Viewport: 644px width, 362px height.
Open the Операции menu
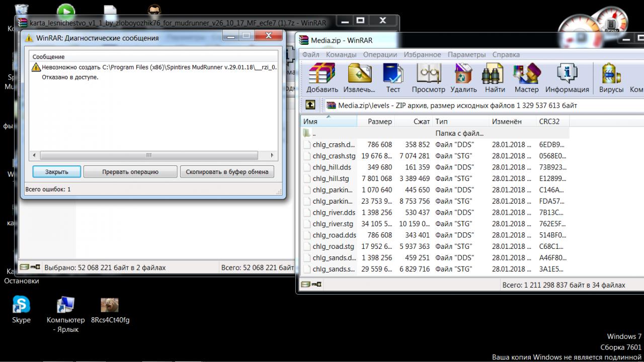click(x=380, y=54)
